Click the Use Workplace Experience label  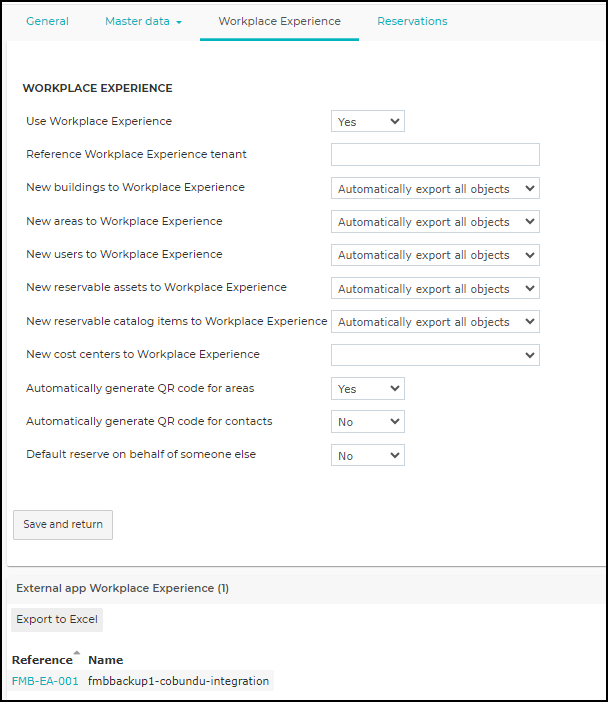pos(99,121)
